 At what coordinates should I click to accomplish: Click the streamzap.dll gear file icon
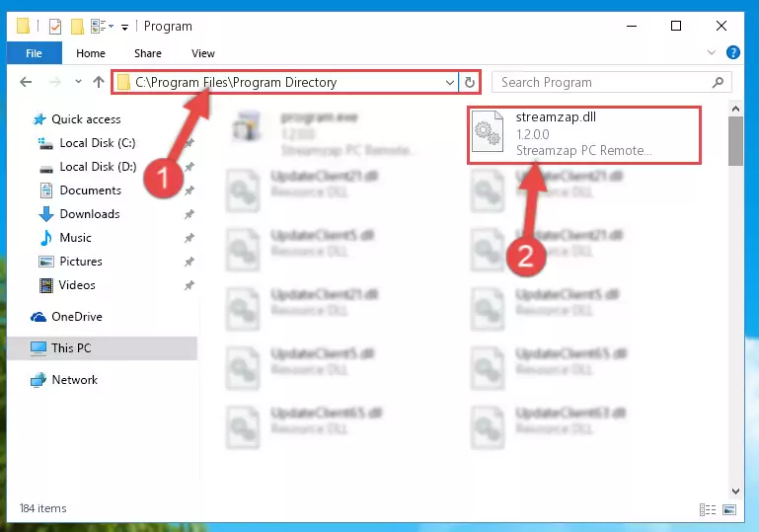488,131
